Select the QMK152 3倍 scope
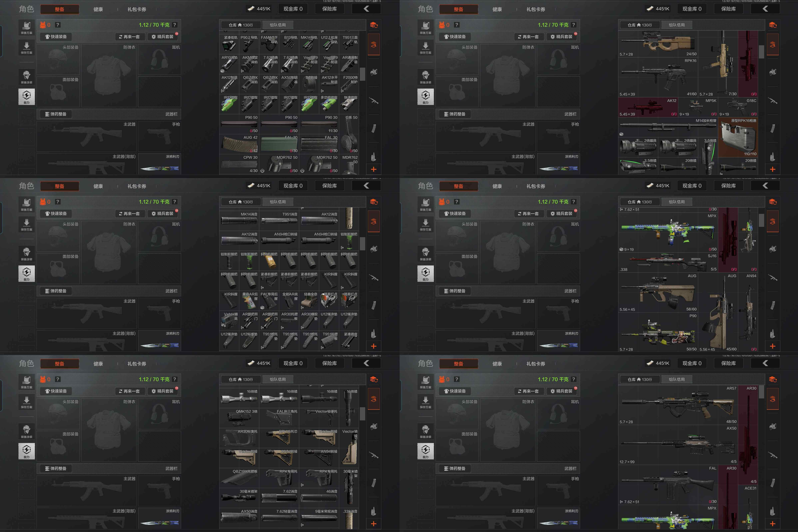 [x=239, y=418]
